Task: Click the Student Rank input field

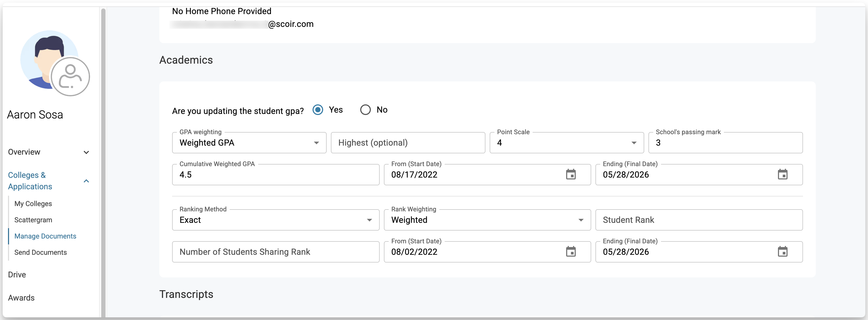Action: point(699,220)
